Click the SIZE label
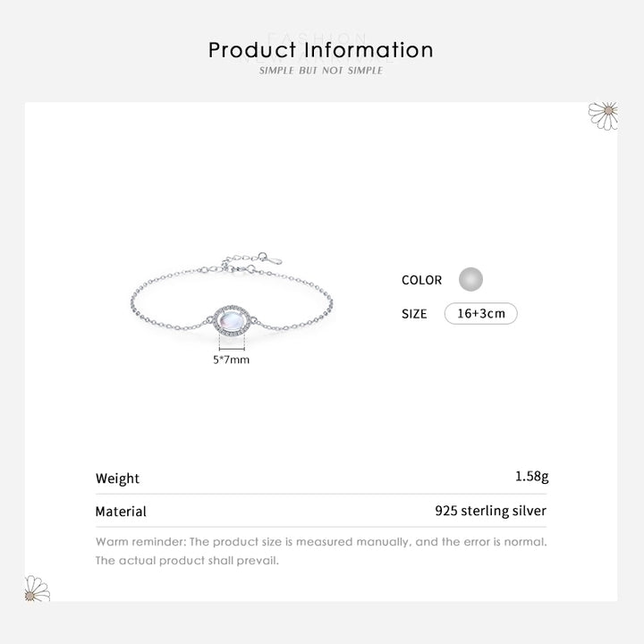644x644 pixels. point(414,314)
